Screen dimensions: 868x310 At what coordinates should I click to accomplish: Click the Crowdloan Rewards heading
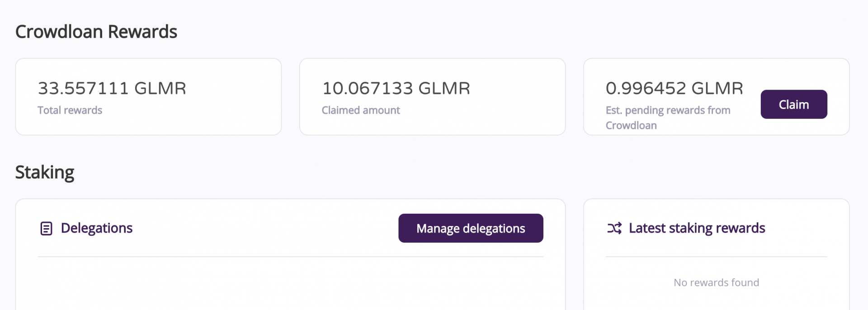click(x=96, y=31)
